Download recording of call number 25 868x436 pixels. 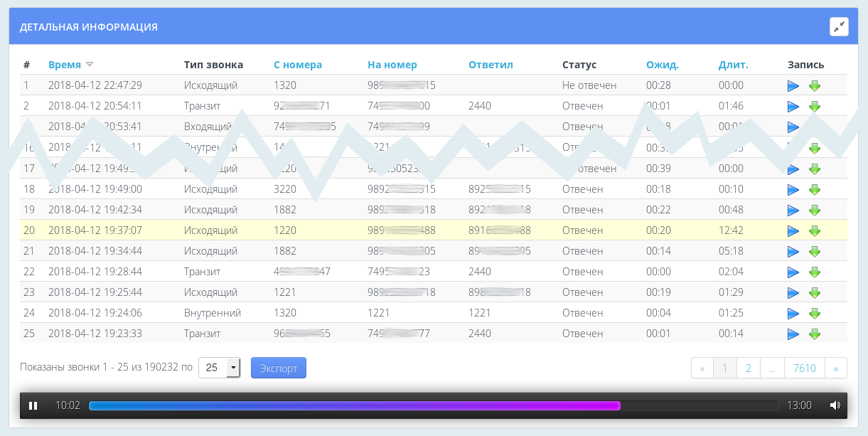(x=815, y=334)
